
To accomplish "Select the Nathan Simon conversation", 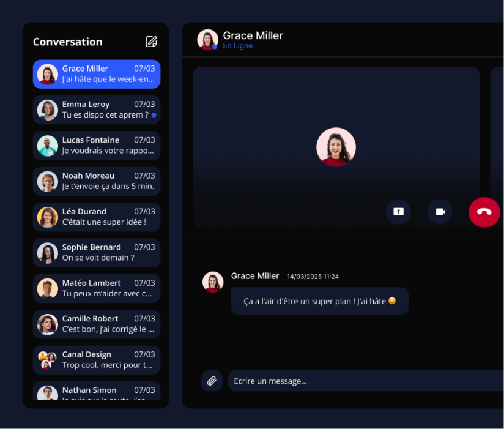I will tap(97, 392).
